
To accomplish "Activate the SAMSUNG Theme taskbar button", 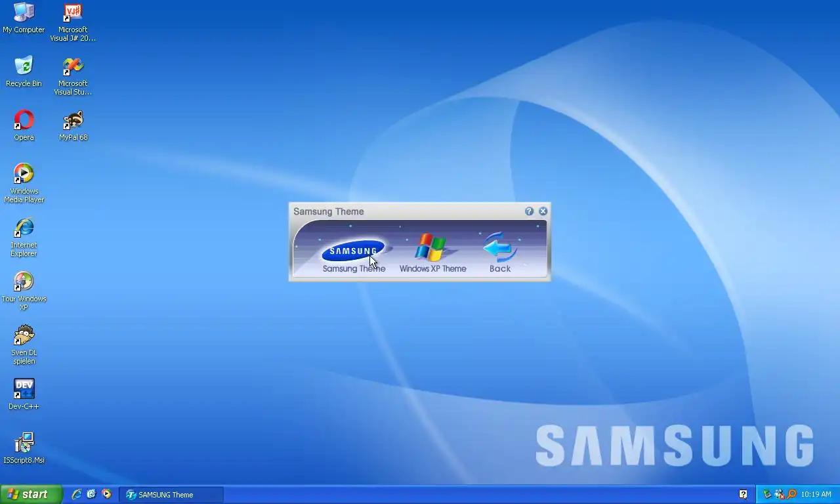I will coord(171,495).
